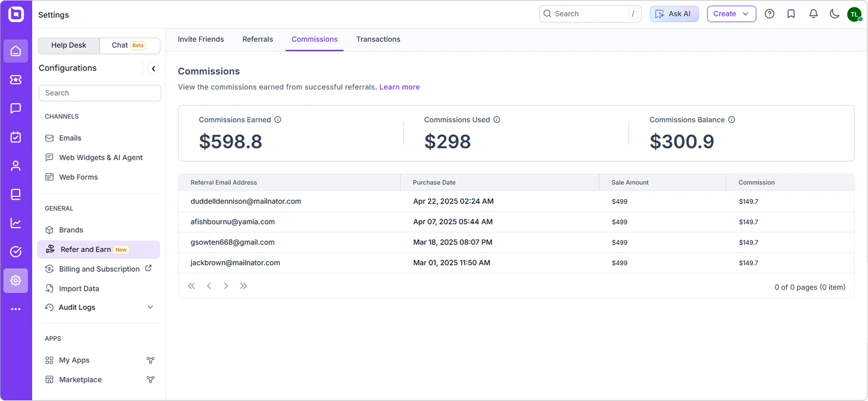Show more options via three-dots icon
This screenshot has width=868, height=401.
[x=16, y=309]
